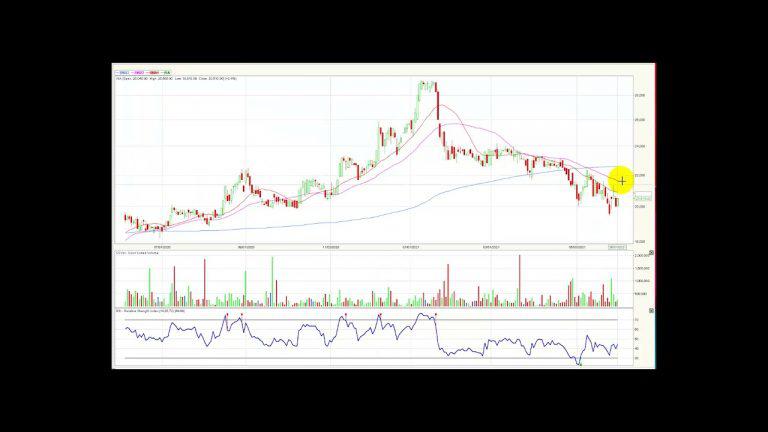Click the oversold marker at the RSI lowest point

[580, 364]
